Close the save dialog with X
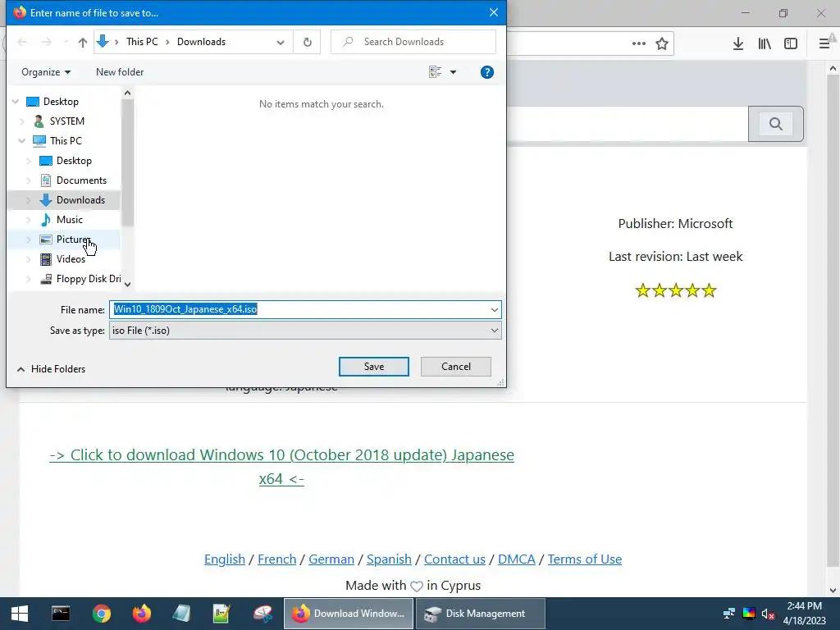840x630 pixels. point(493,12)
